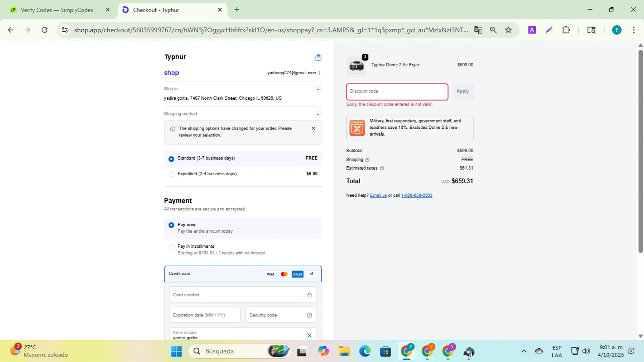Open the clock showing 9:01 a. m.

tap(611, 351)
